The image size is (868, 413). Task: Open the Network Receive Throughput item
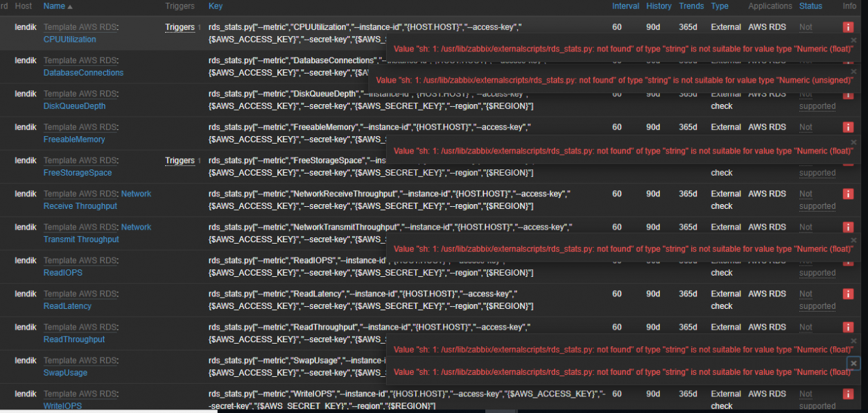pyautogui.click(x=97, y=200)
